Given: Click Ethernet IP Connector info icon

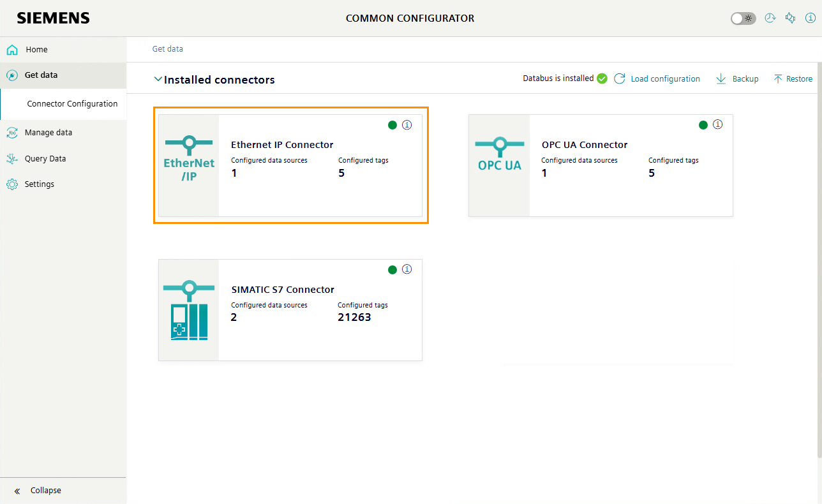Looking at the screenshot, I should [407, 125].
